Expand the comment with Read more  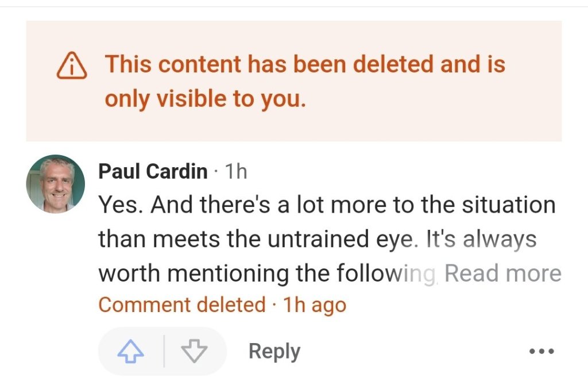tap(503, 274)
